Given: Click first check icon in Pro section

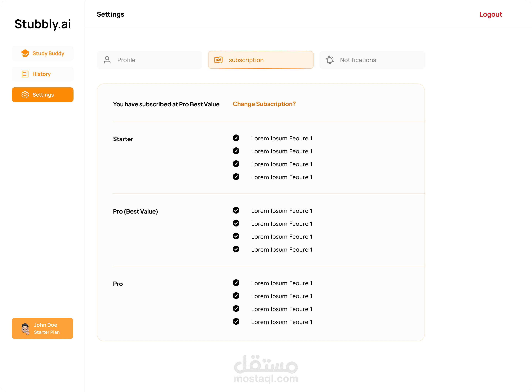Looking at the screenshot, I should (x=236, y=283).
